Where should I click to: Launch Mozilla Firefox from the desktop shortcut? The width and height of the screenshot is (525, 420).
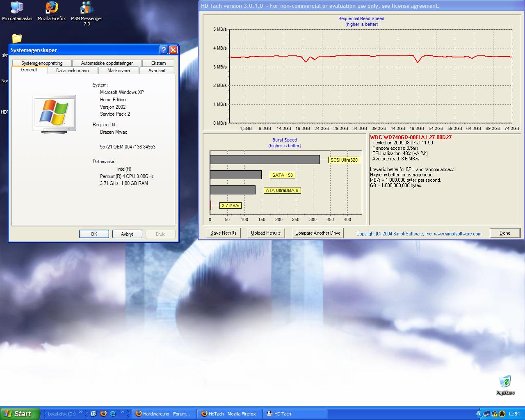52,11
